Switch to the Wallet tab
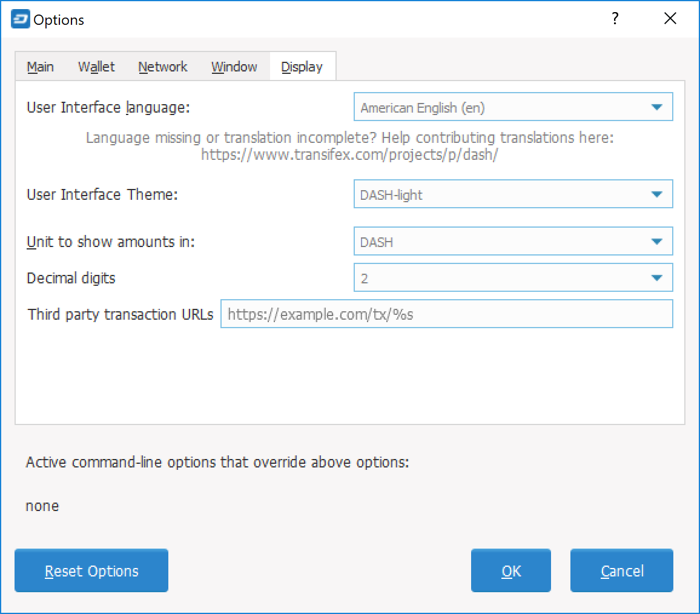Viewport: 700px width, 614px height. pyautogui.click(x=96, y=67)
